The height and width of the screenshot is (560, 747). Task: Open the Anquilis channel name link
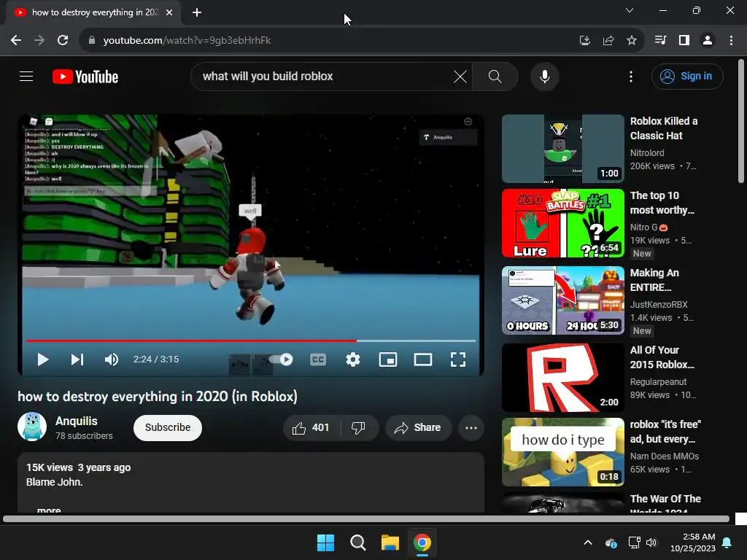[x=76, y=421]
